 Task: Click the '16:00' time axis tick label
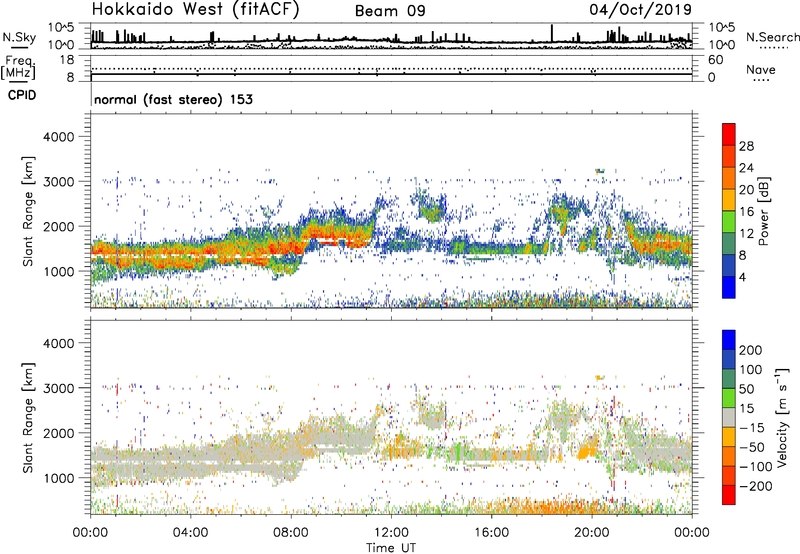491,533
